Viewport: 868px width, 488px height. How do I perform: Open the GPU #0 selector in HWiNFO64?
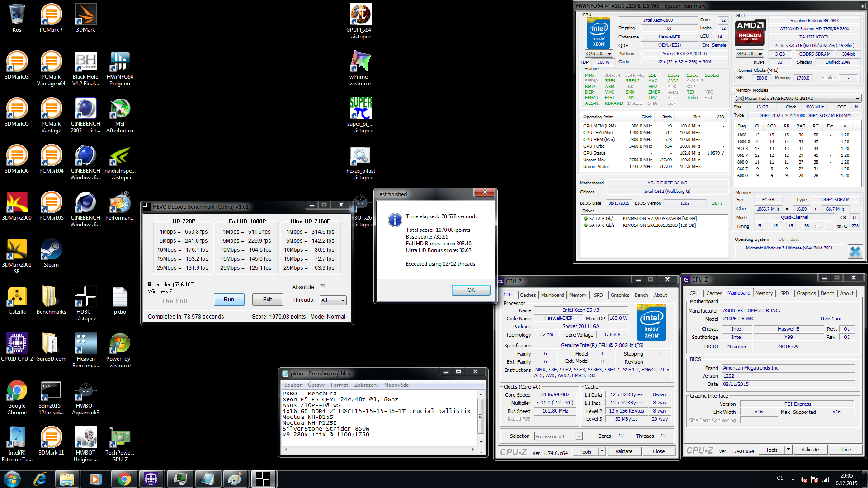(750, 54)
